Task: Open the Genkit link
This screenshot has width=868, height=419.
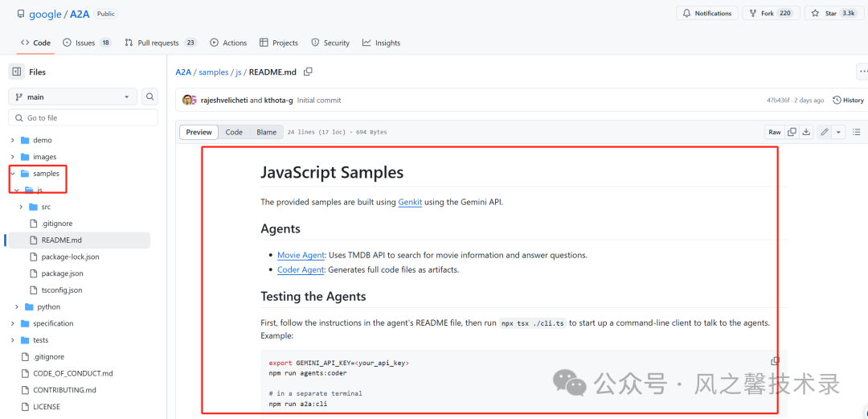Action: tap(410, 203)
